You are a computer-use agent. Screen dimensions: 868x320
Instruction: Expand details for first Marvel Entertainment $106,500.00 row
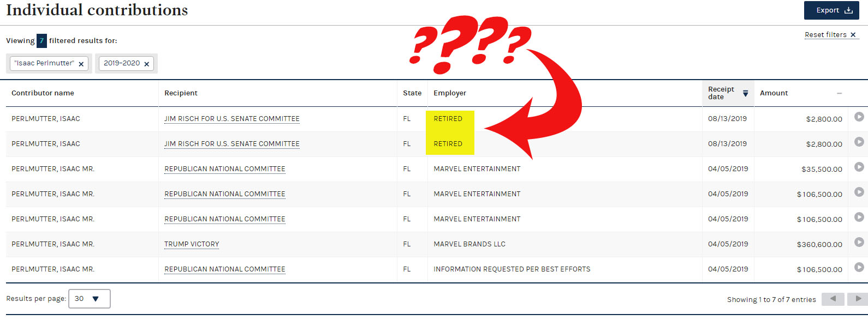pyautogui.click(x=859, y=192)
